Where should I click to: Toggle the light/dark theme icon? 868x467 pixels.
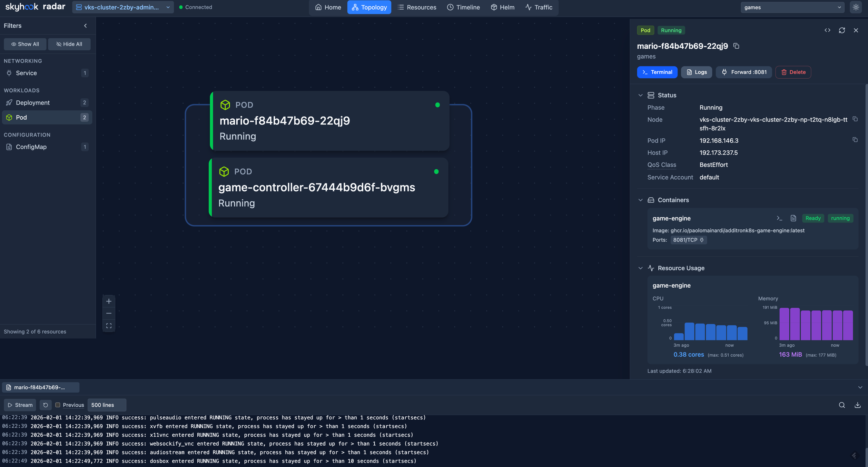pos(856,7)
